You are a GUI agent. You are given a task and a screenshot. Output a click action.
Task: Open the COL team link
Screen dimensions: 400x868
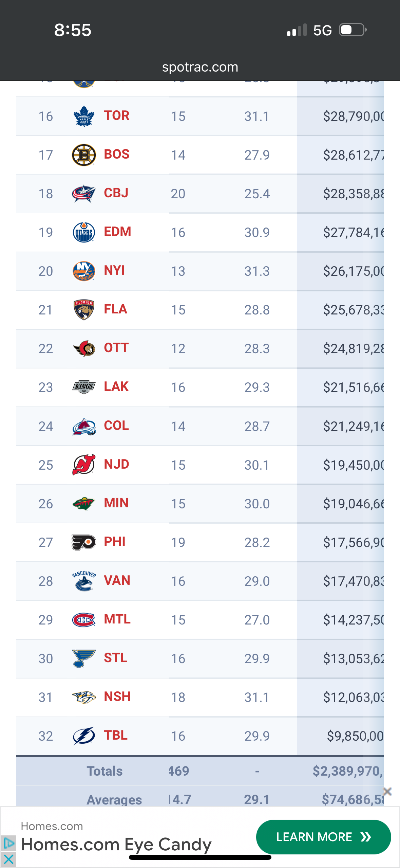(x=116, y=426)
